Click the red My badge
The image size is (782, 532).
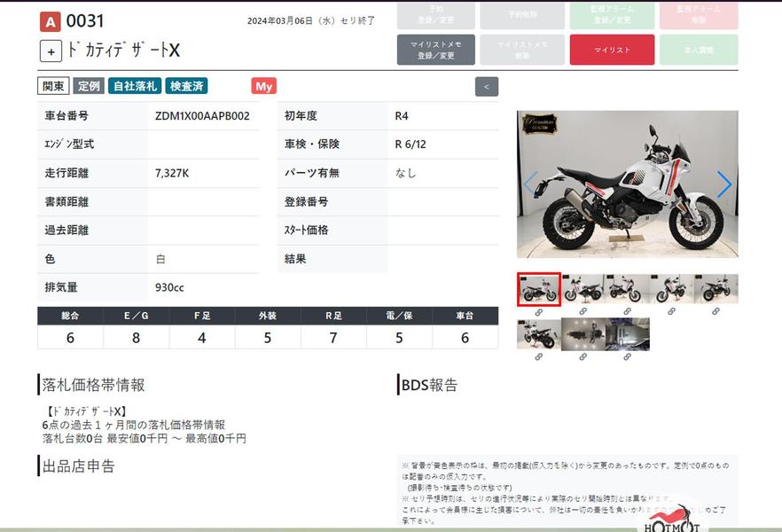pos(264,86)
